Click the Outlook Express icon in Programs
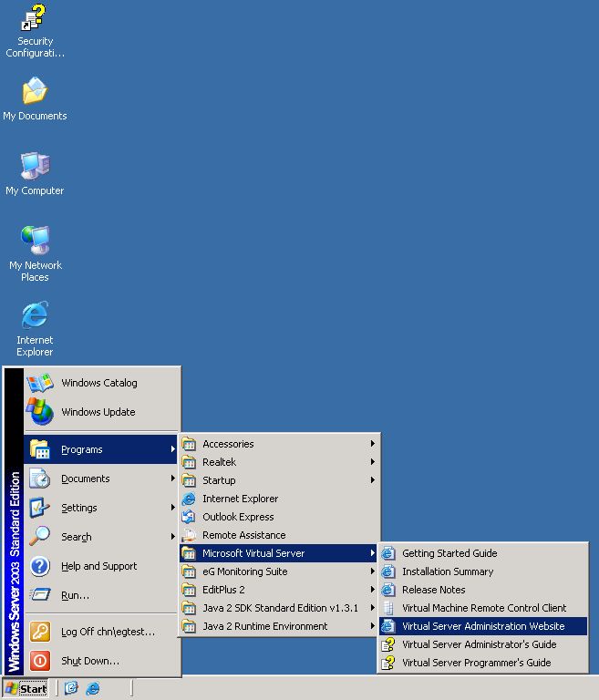Image resolution: width=599 pixels, height=700 pixels. point(189,517)
